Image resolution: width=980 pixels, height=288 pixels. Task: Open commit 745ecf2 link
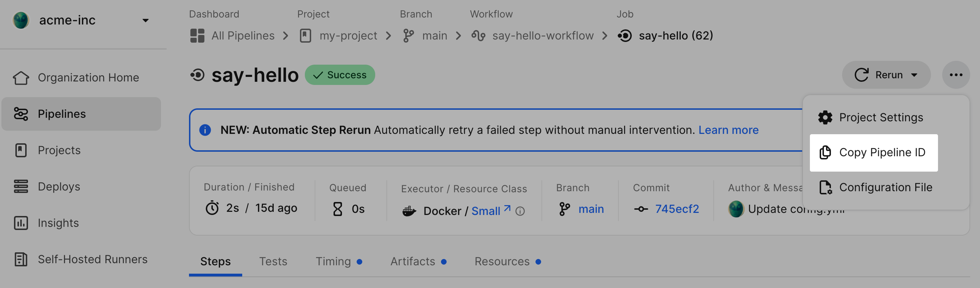point(677,209)
